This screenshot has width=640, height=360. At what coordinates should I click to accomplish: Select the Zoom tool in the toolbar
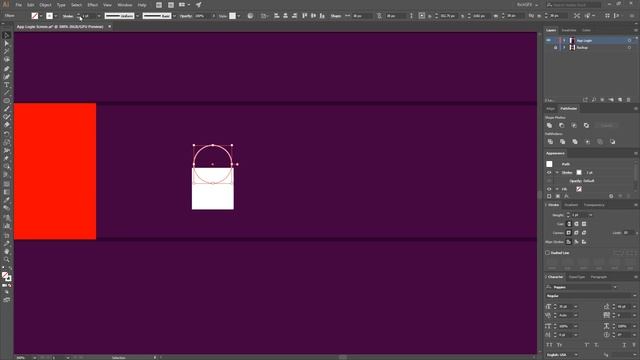[x=7, y=260]
